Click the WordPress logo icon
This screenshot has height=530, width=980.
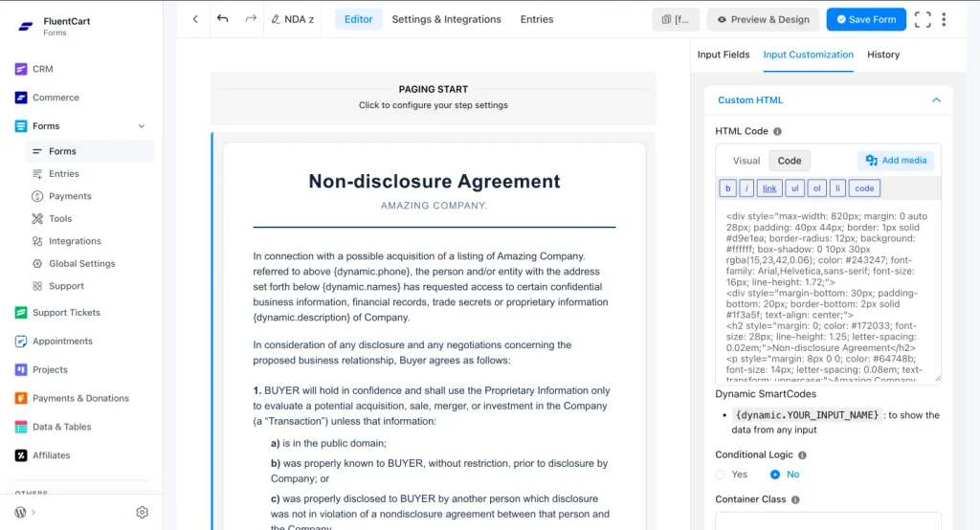click(21, 513)
